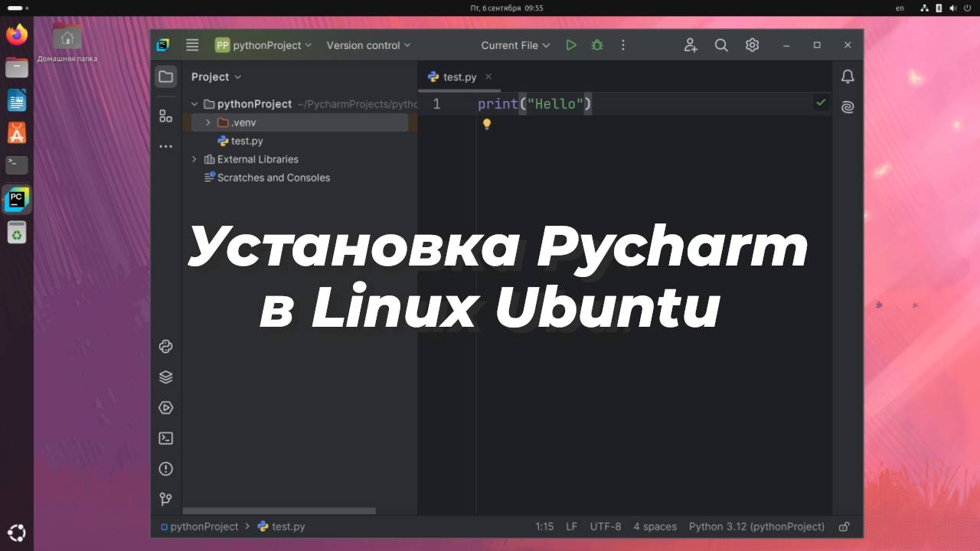Open Terminal from the Ubuntu dock
Viewport: 980px width, 551px height.
[x=17, y=165]
